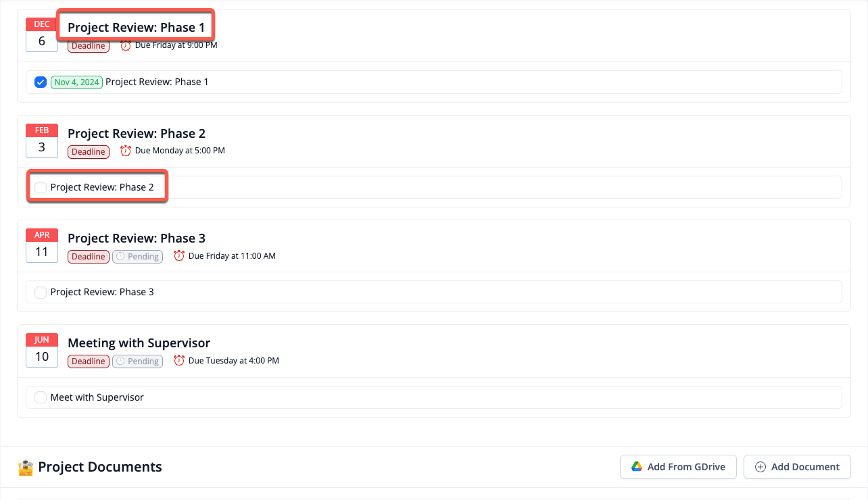Click alarm clock icon beside Due Monday
Image resolution: width=868 pixels, height=500 pixels.
[125, 151]
